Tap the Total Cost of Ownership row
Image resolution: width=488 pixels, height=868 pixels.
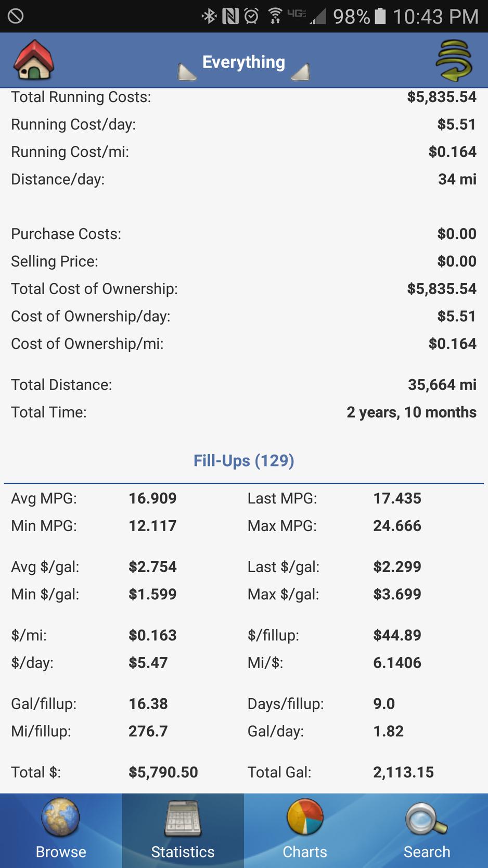pos(244,289)
